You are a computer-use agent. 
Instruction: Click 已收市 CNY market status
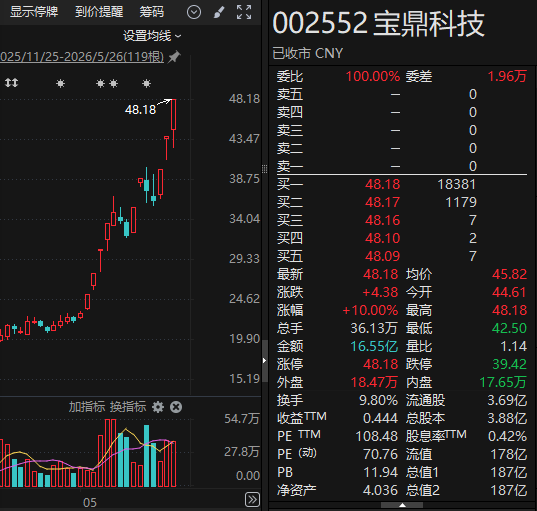[x=308, y=53]
